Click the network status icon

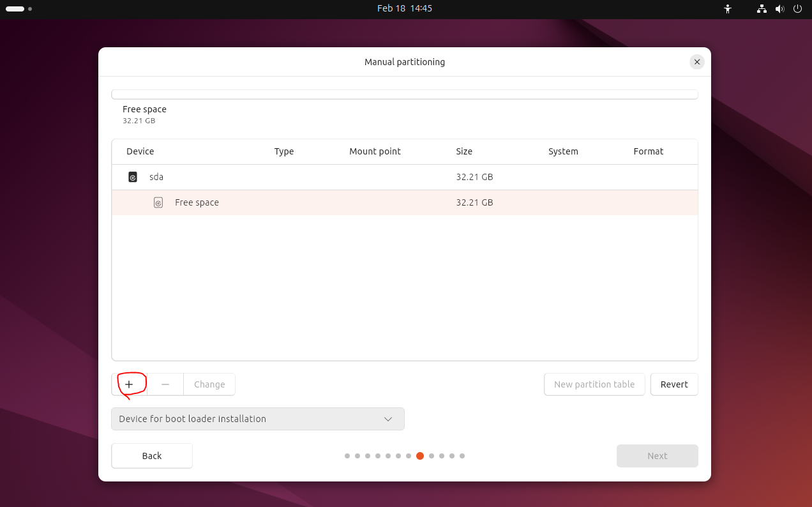tap(762, 9)
